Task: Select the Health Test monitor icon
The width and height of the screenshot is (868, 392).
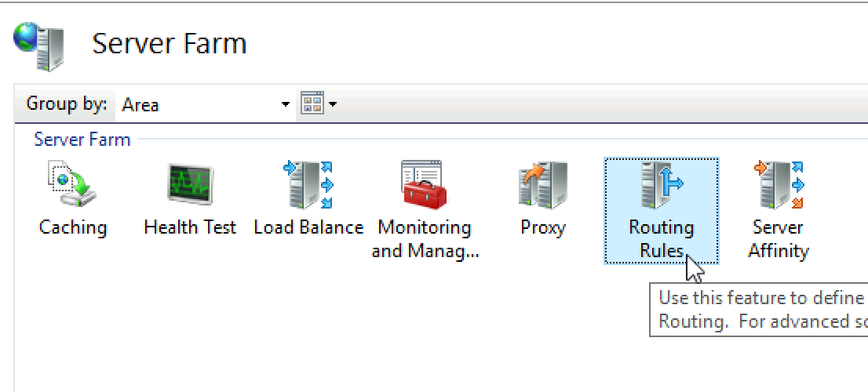Action: pos(190,184)
